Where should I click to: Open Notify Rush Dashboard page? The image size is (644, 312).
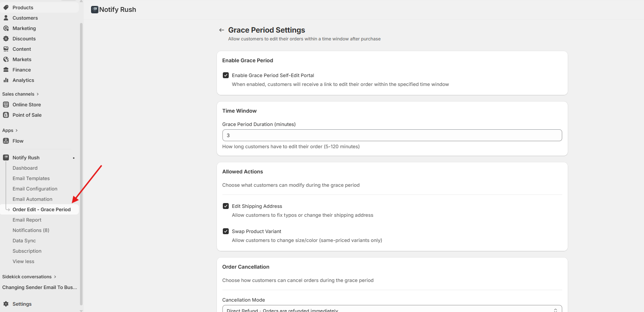pyautogui.click(x=25, y=168)
